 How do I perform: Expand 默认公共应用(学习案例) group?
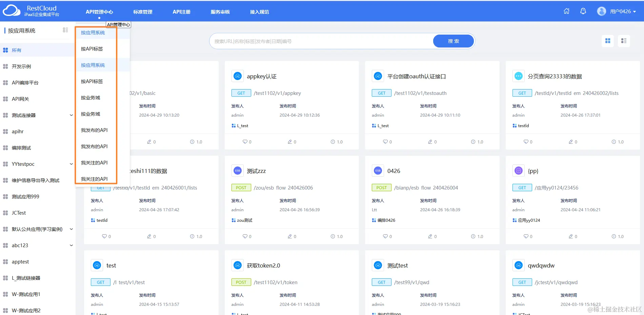[71, 229]
